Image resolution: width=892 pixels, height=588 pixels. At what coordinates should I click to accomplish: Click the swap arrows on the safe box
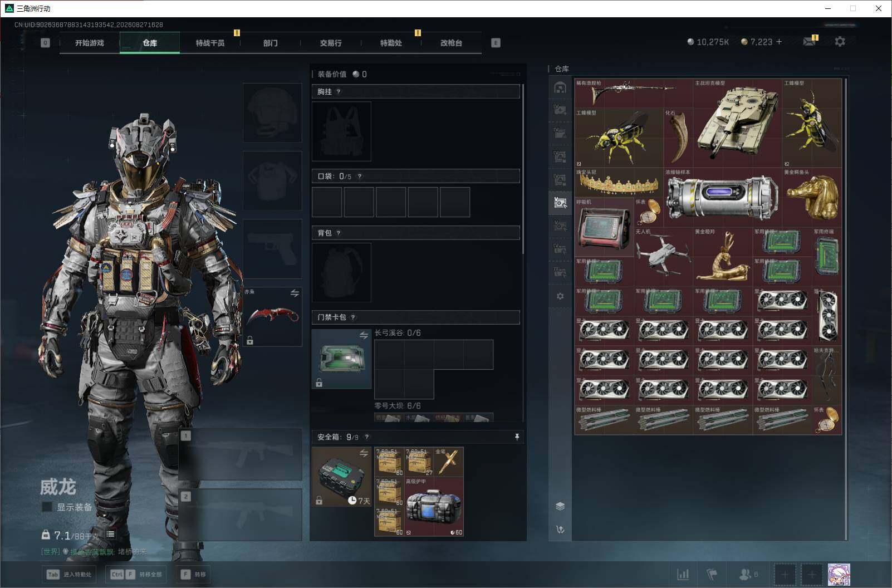tap(364, 453)
